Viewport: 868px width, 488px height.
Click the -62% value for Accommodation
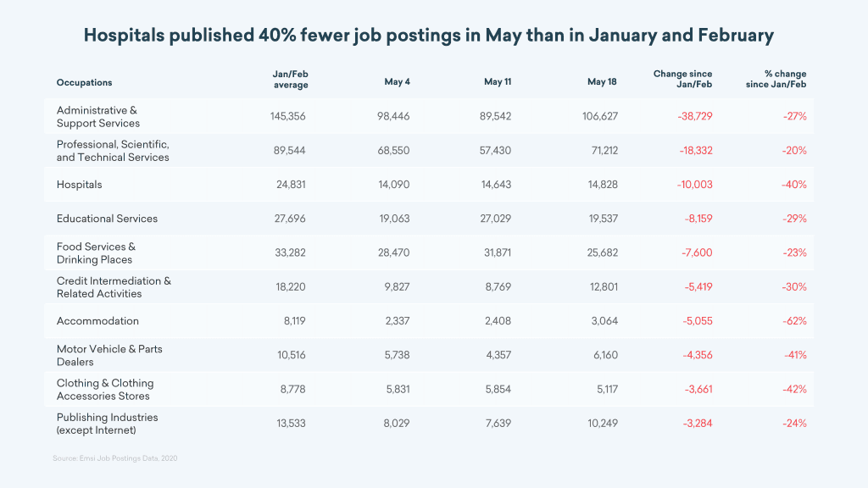794,321
